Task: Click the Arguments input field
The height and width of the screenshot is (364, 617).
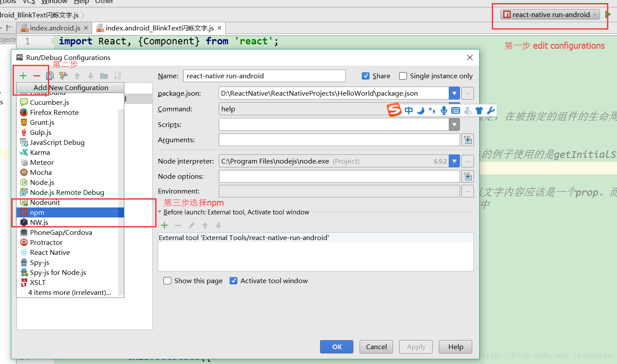Action: [x=339, y=140]
